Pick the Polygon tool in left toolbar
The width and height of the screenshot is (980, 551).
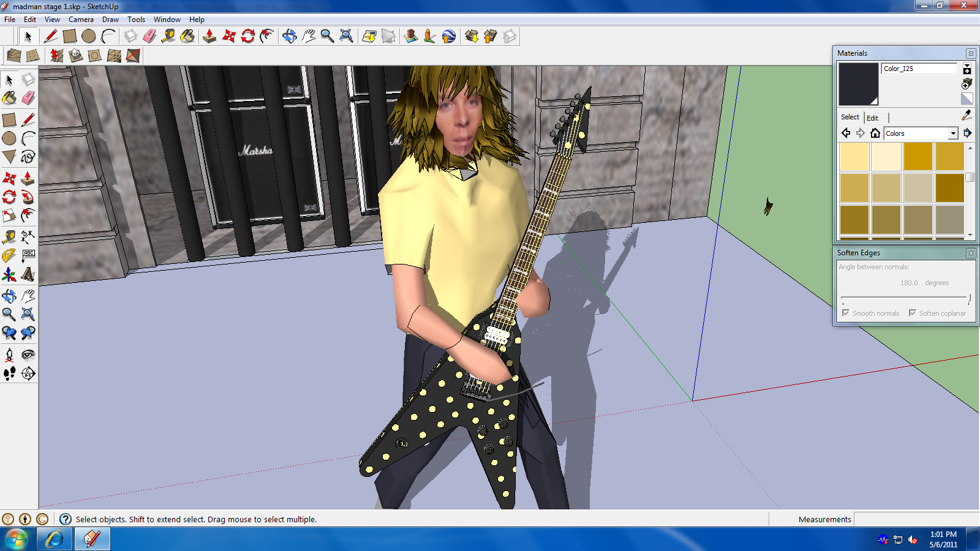click(9, 157)
